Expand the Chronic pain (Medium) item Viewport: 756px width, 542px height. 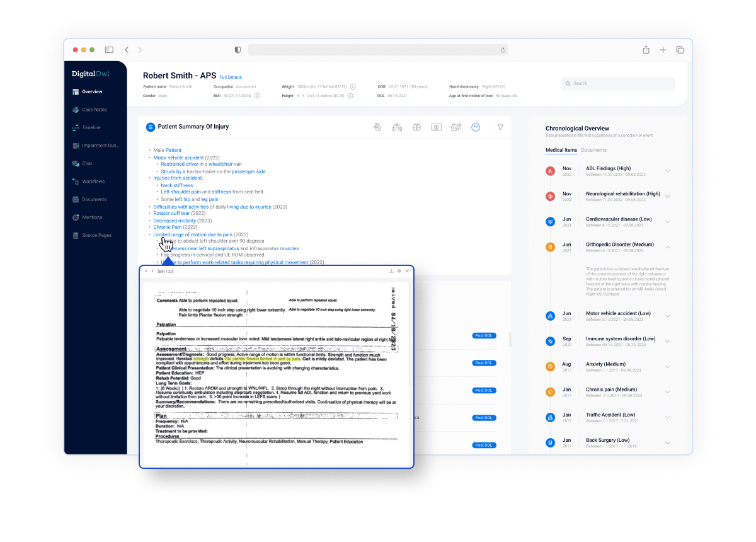[668, 391]
